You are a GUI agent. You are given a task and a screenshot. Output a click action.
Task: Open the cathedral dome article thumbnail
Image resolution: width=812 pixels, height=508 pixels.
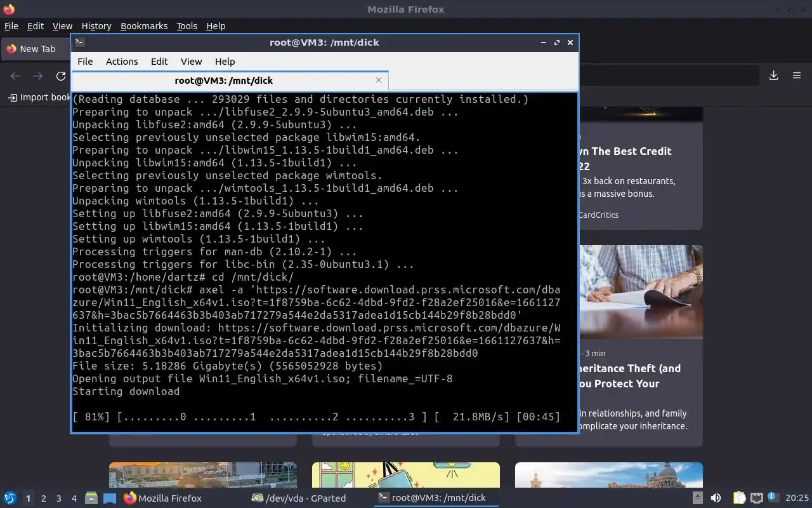coord(609,475)
